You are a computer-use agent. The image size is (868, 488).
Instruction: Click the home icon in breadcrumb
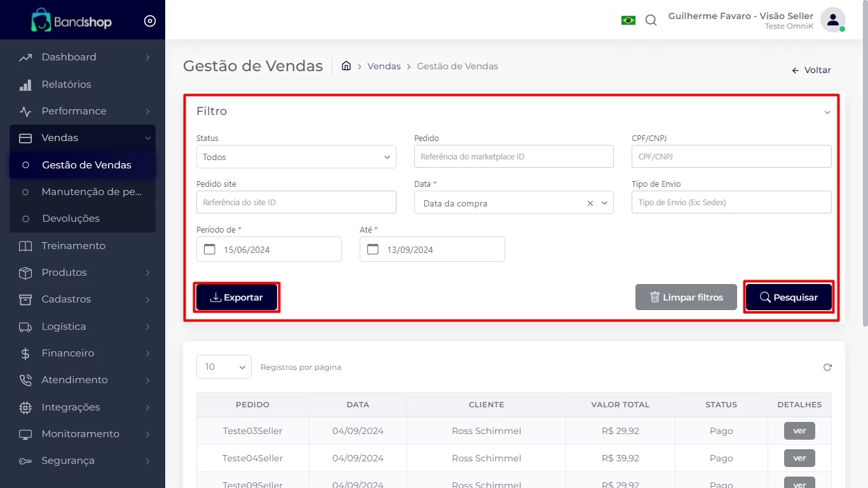click(x=346, y=66)
